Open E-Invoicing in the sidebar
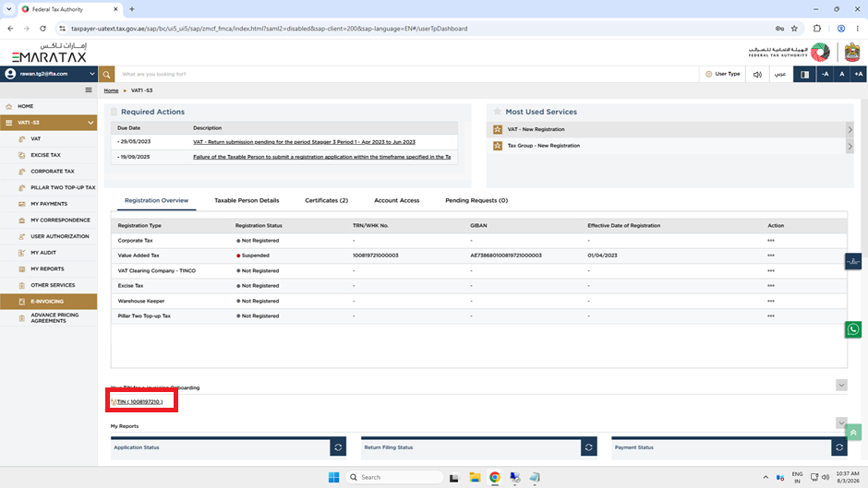This screenshot has height=488, width=868. click(49, 302)
